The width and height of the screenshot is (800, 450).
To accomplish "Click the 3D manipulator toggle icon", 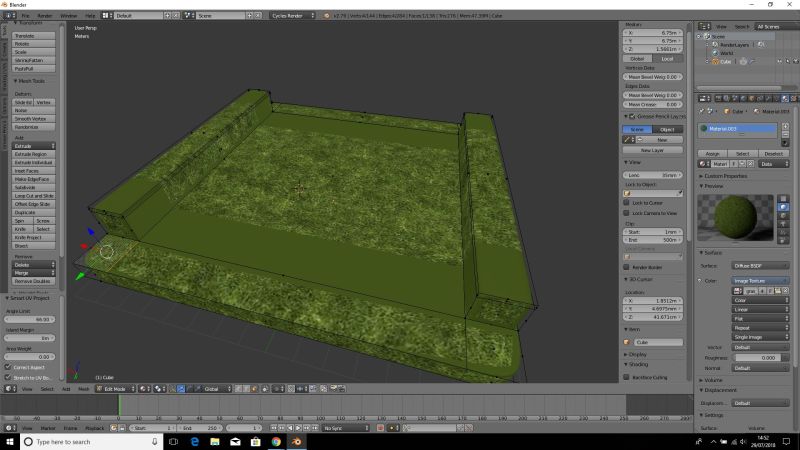I will [x=173, y=389].
